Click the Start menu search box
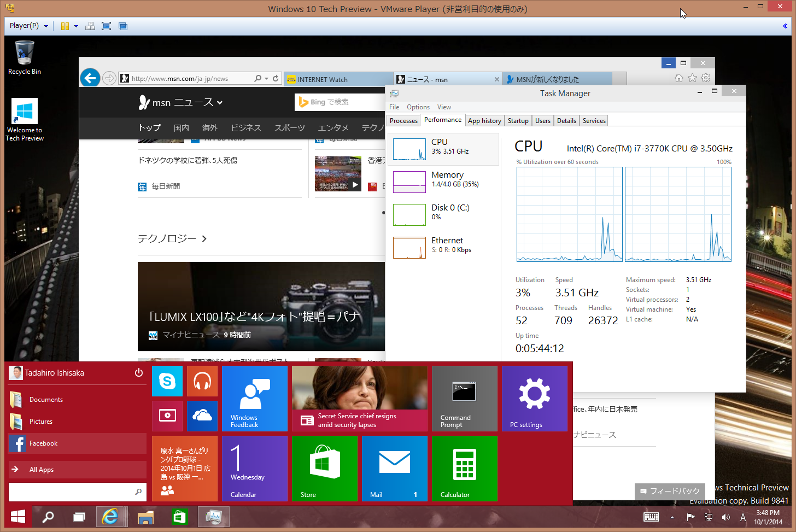This screenshot has width=796, height=532. [77, 492]
